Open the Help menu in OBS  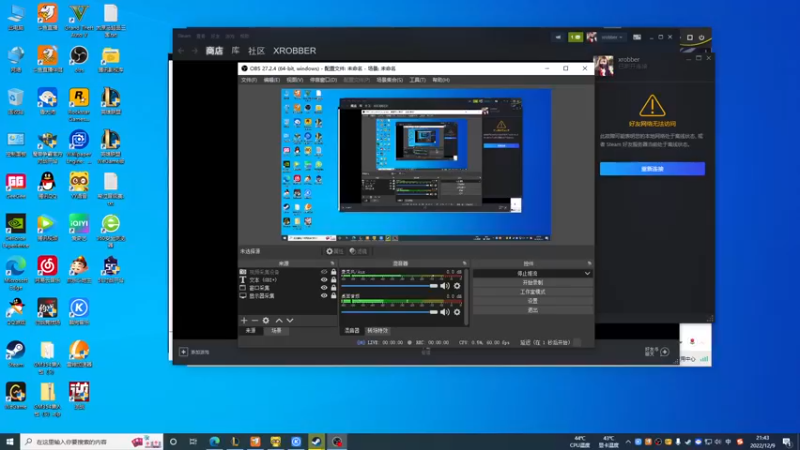tap(441, 80)
